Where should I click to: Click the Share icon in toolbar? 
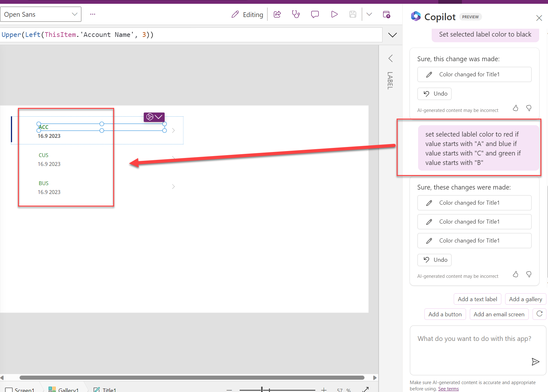tap(277, 14)
